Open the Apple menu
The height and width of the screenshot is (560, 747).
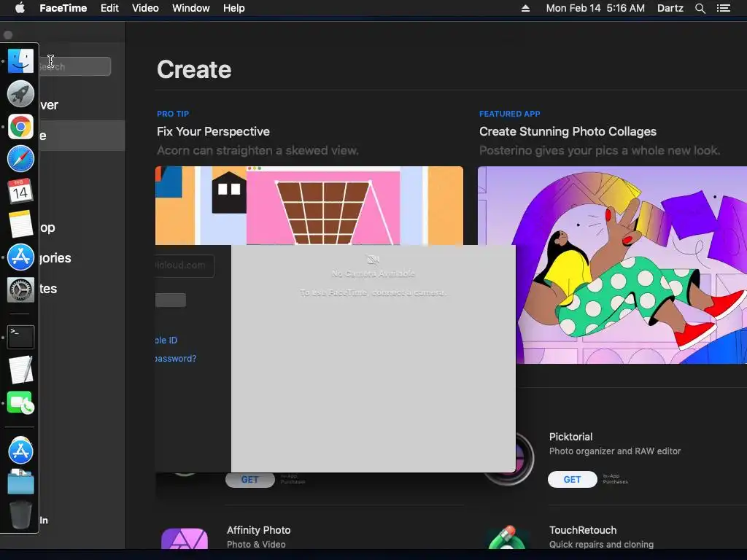click(20, 8)
